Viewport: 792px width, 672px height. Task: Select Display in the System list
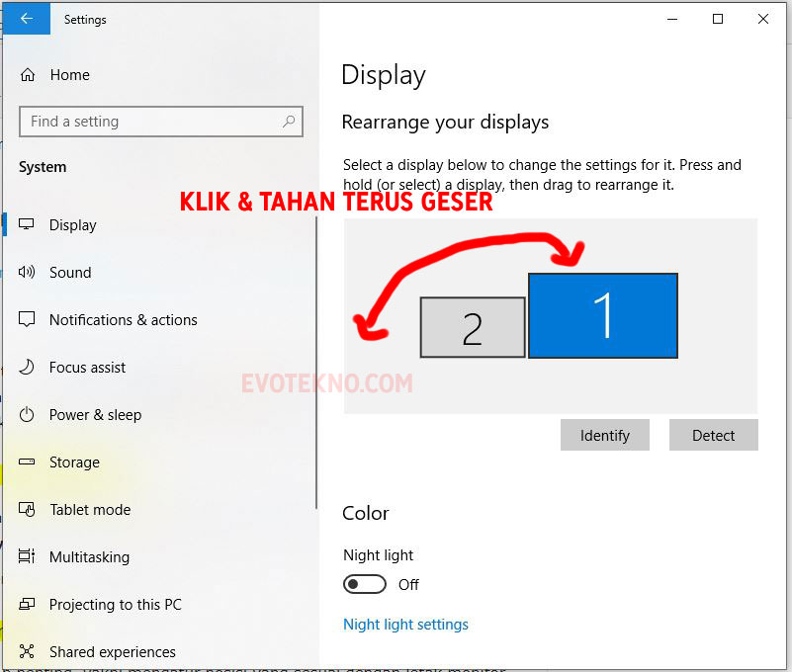click(73, 224)
